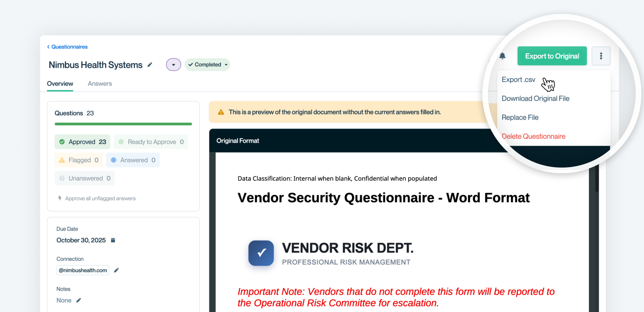Filter by Approved 23 chip
The image size is (644, 312).
83,142
